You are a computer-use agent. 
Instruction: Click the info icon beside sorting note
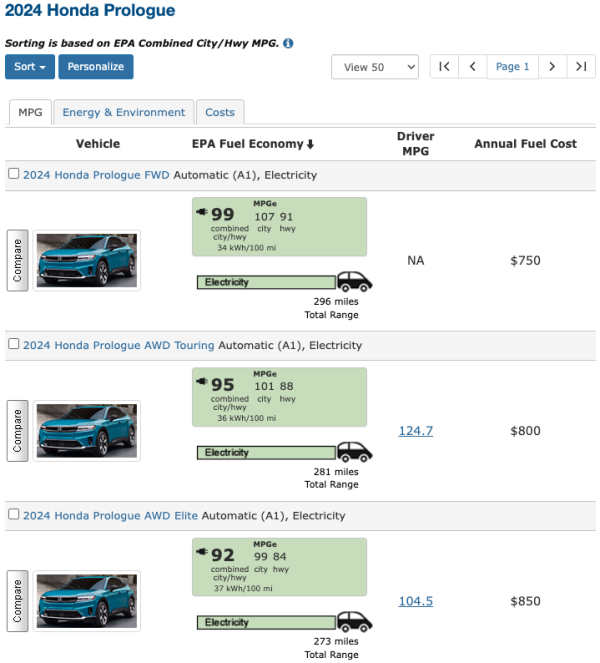pos(288,44)
